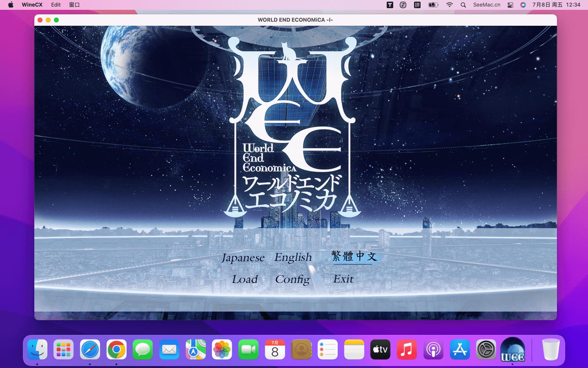The width and height of the screenshot is (588, 368).
Task: Open the date and time 7月8日 周五 12:34
Action: coord(556,5)
